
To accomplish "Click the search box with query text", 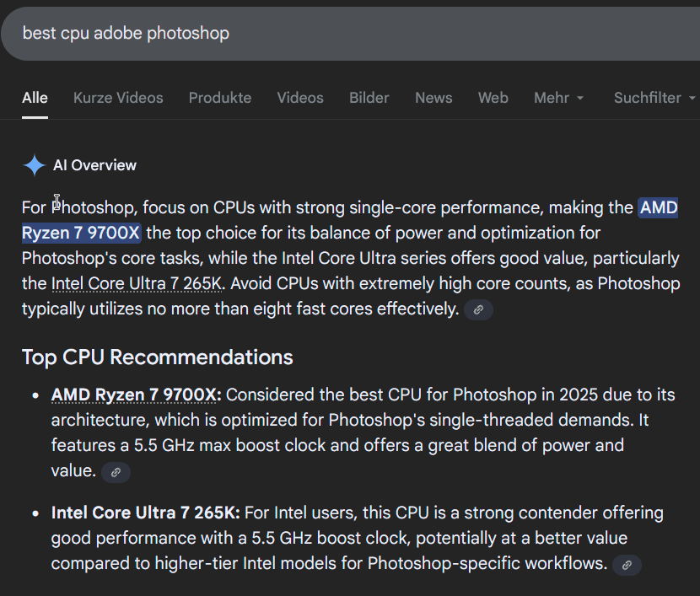I will coord(337,33).
